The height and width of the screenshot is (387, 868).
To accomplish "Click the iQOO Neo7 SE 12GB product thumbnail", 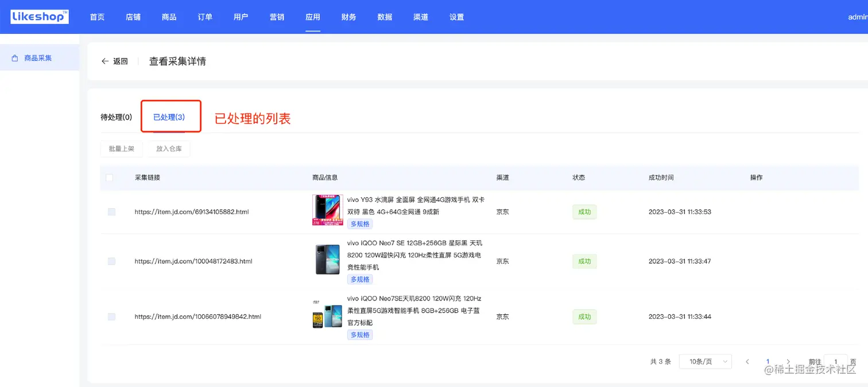I will 327,260.
